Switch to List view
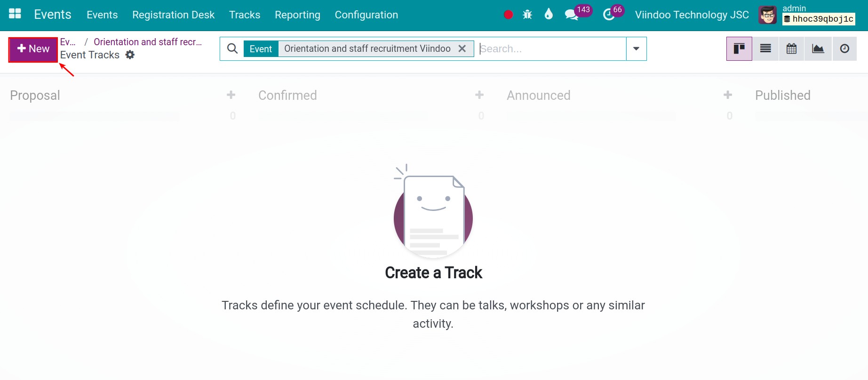Viewport: 868px width, 380px height. (765, 49)
